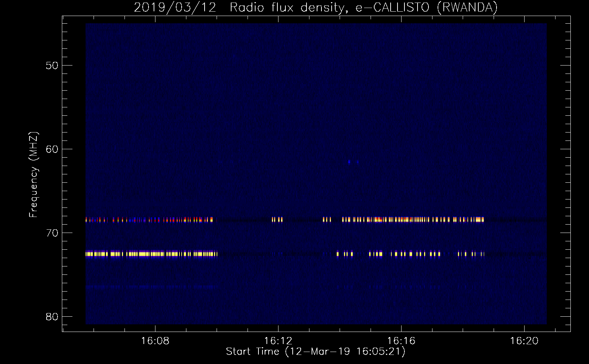The height and width of the screenshot is (364, 589).
Task: Click the 16:20 time tick label
Action: [x=524, y=341]
